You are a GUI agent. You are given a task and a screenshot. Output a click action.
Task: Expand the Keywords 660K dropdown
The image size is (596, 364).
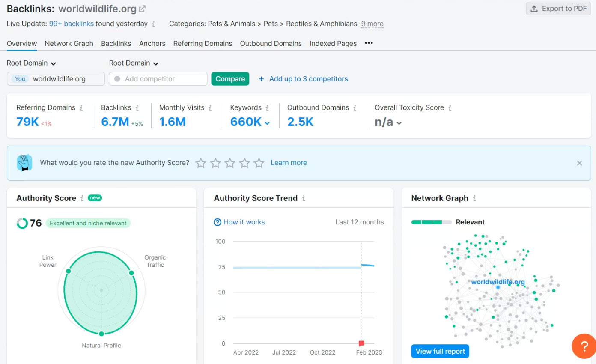point(268,123)
